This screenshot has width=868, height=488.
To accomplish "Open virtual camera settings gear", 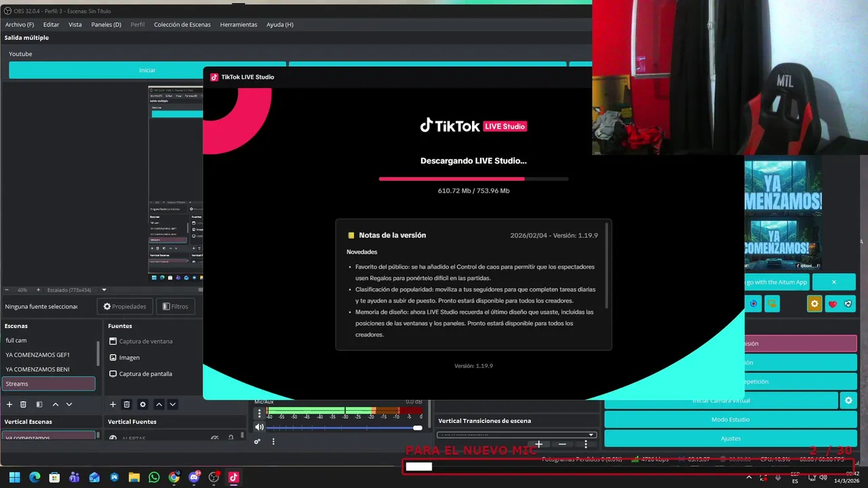I will [x=848, y=401].
